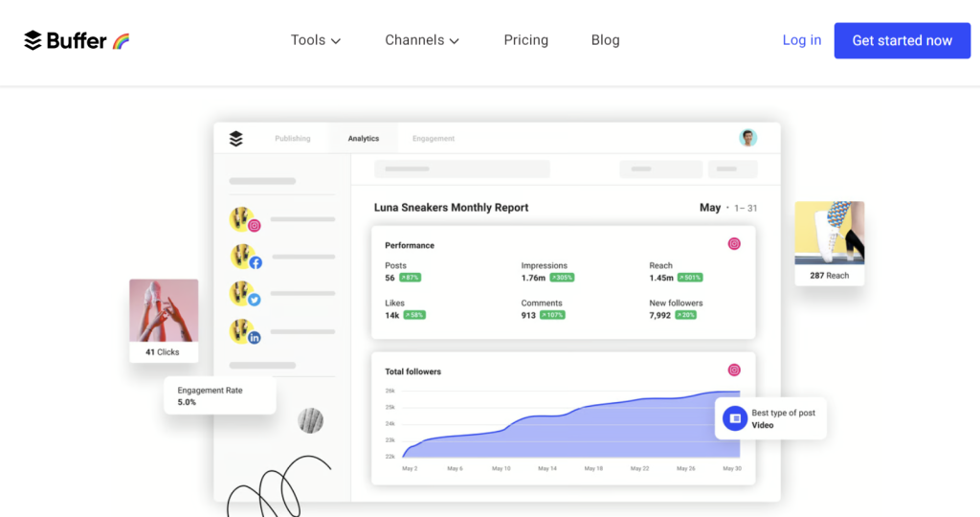Click Get started now button

[x=902, y=40]
